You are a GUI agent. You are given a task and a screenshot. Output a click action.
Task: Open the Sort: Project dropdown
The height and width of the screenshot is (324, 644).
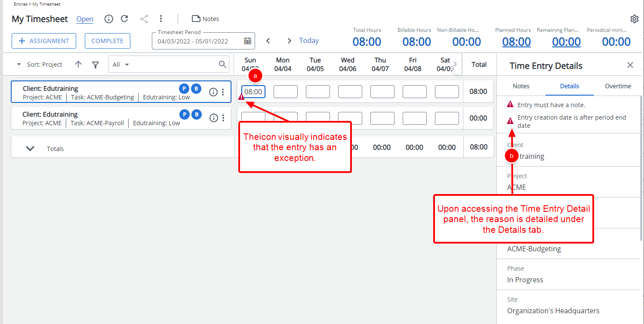pos(40,65)
